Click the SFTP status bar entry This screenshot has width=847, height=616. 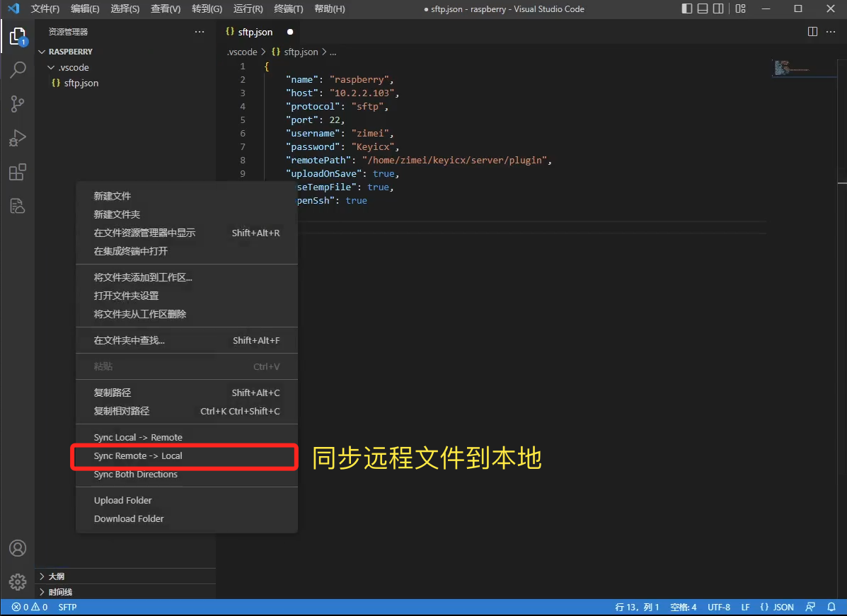(67, 608)
